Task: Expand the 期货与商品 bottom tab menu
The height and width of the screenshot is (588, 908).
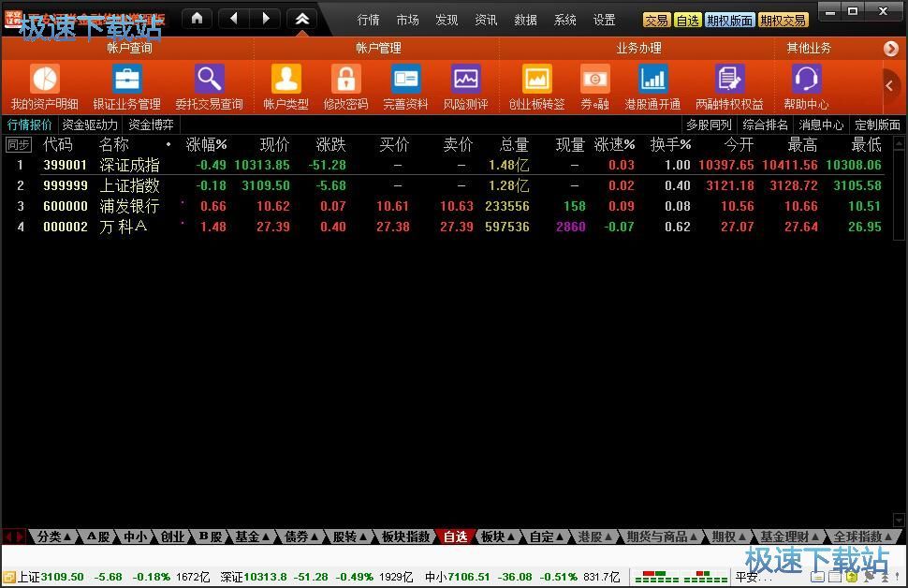Action: (662, 537)
